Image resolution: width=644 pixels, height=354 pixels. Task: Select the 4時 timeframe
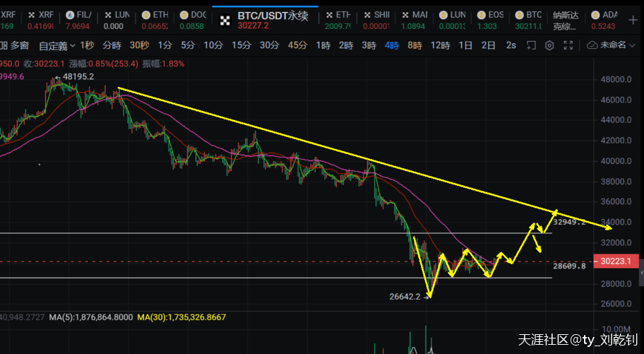(391, 45)
